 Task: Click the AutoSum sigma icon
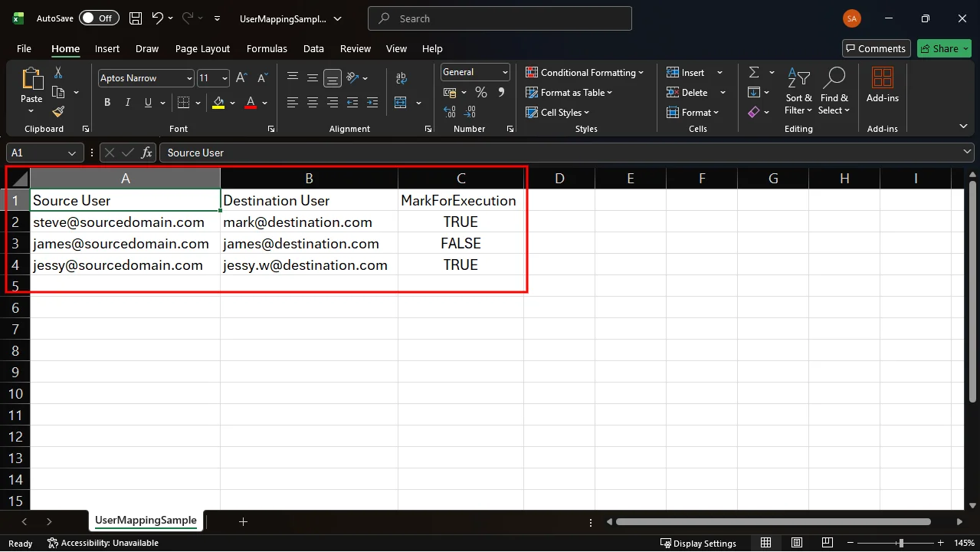point(754,72)
